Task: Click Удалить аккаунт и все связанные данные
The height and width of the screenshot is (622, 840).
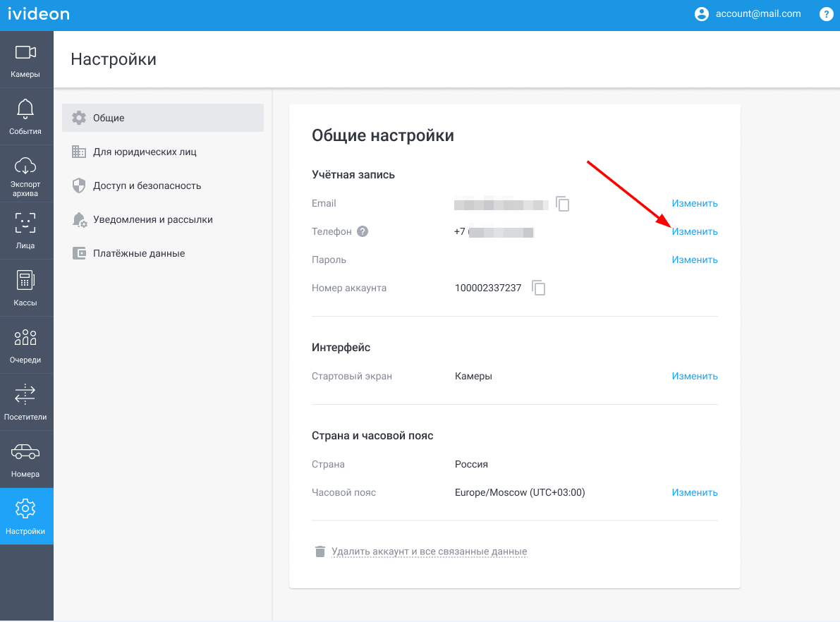Action: tap(429, 551)
